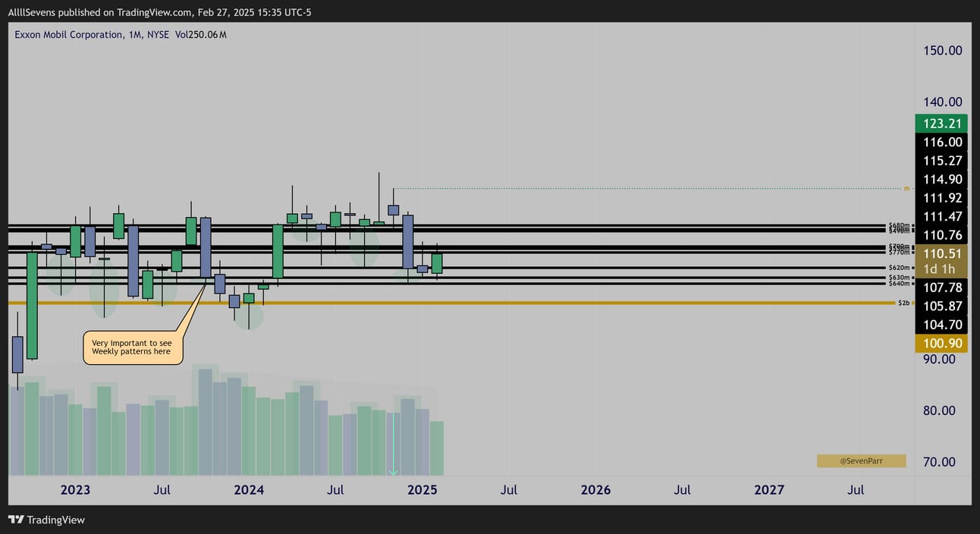The image size is (980, 534).
Task: Click the "Very important to see Weekly patterns here" callout
Action: [x=133, y=347]
